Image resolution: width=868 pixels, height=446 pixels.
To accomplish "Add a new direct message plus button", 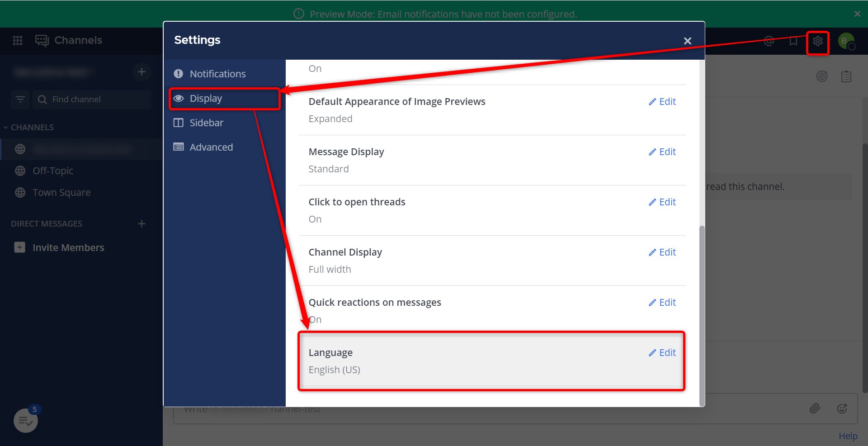I will coord(142,223).
